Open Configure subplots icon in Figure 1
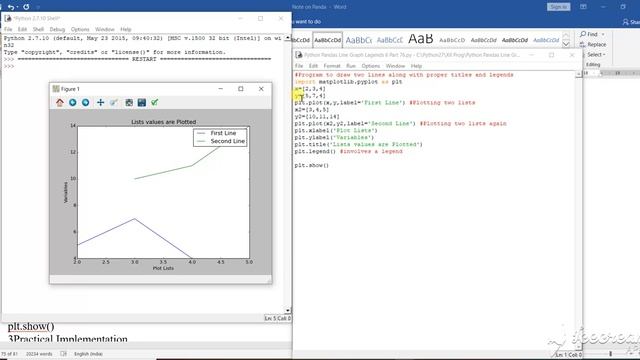 click(129, 102)
